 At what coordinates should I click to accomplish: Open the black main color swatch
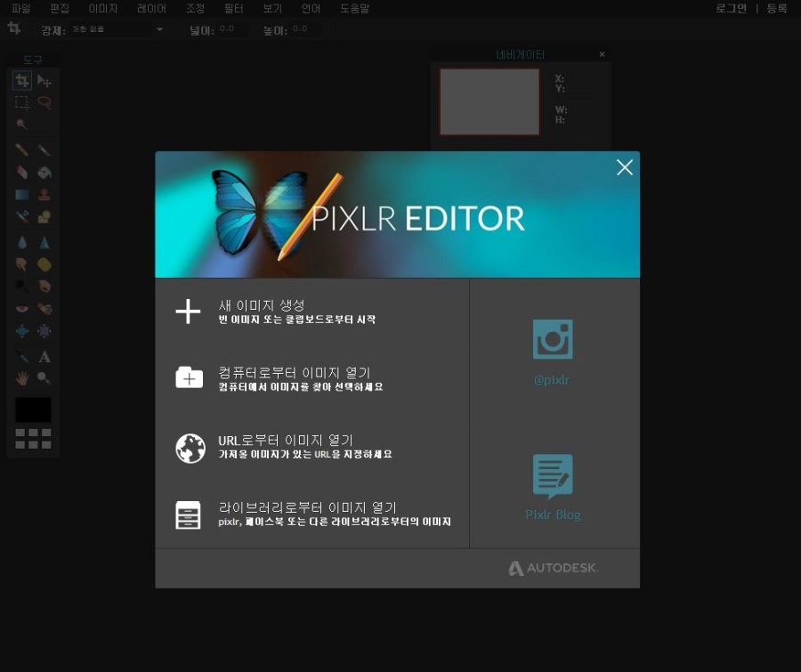point(33,409)
